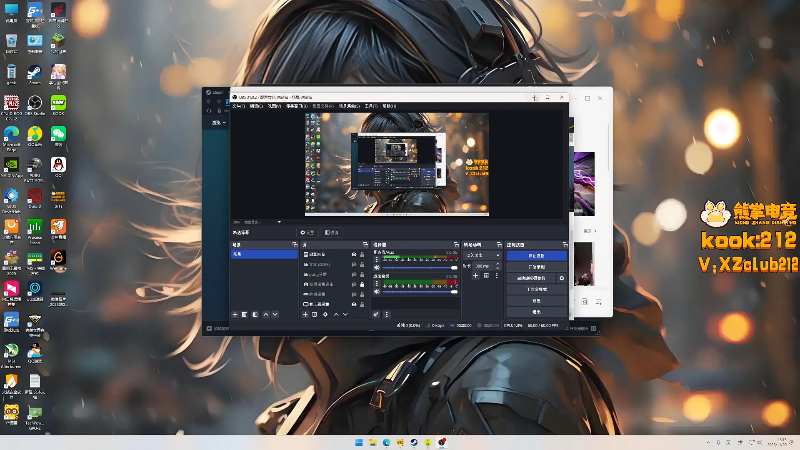Open File Explorer from the taskbar
The image size is (800, 450).
372,442
